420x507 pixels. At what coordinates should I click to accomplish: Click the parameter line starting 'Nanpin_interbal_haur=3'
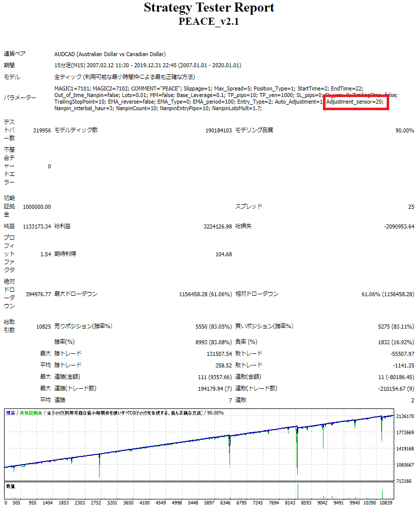(x=158, y=108)
